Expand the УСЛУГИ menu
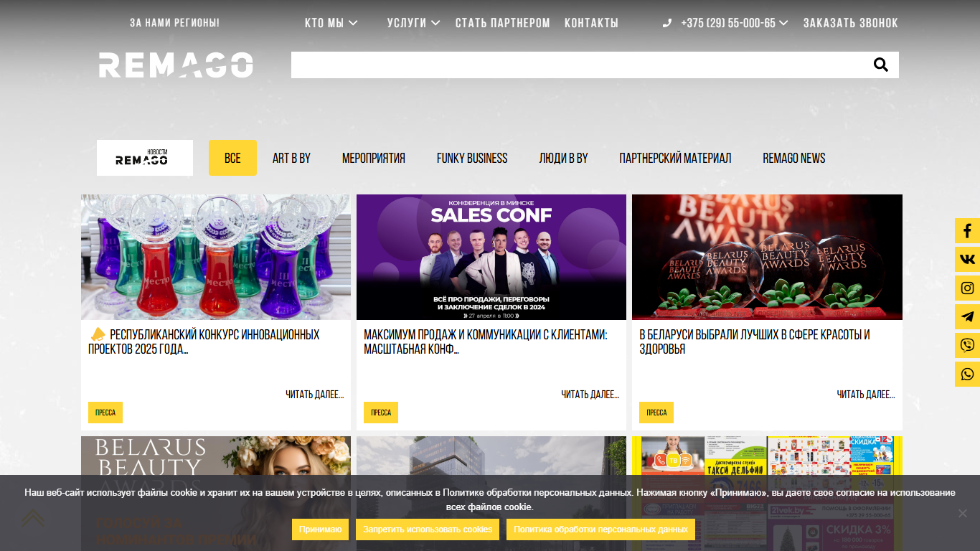The image size is (980, 551). pyautogui.click(x=413, y=23)
